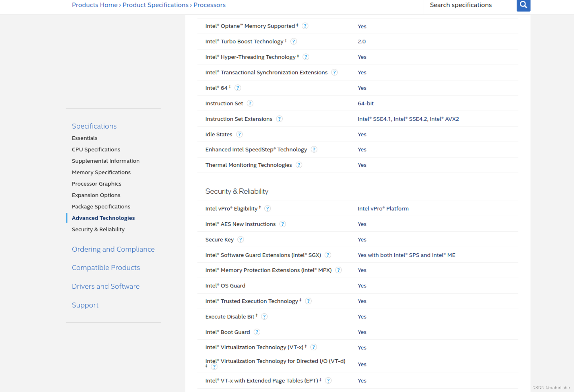Navigate to Essentials specifications section
Screen dimensions: 574x392
pos(85,138)
